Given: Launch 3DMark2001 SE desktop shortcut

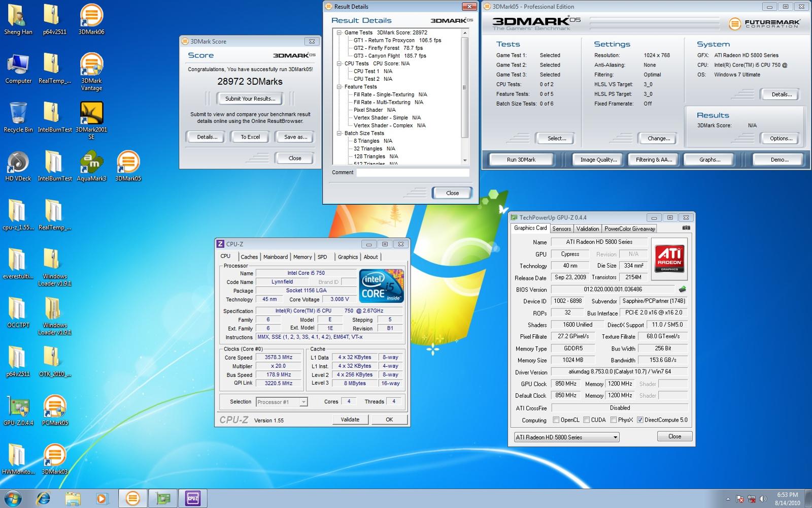Looking at the screenshot, I should point(91,120).
